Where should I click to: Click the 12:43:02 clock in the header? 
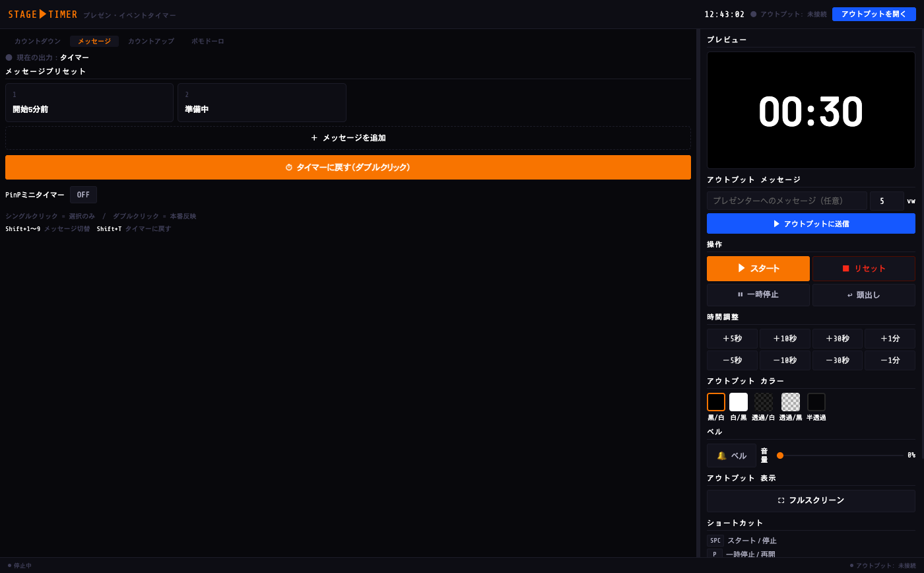click(725, 15)
